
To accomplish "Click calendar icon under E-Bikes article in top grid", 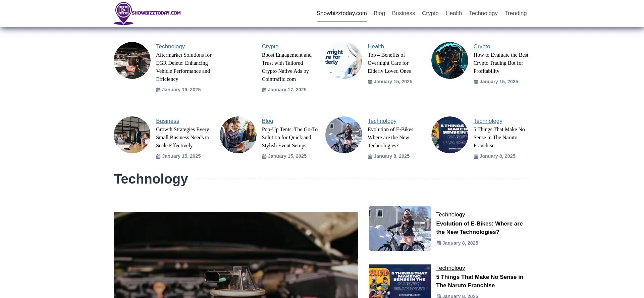I will pyautogui.click(x=370, y=156).
